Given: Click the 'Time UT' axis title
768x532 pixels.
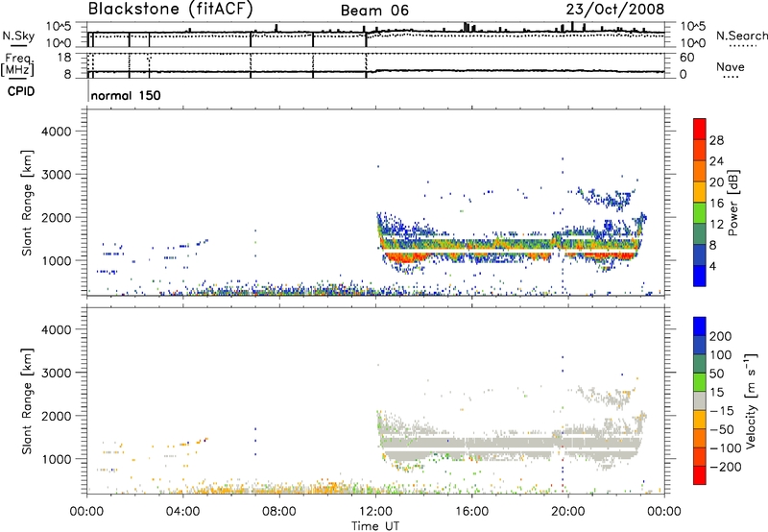Looking at the screenshot, I should tap(375, 526).
